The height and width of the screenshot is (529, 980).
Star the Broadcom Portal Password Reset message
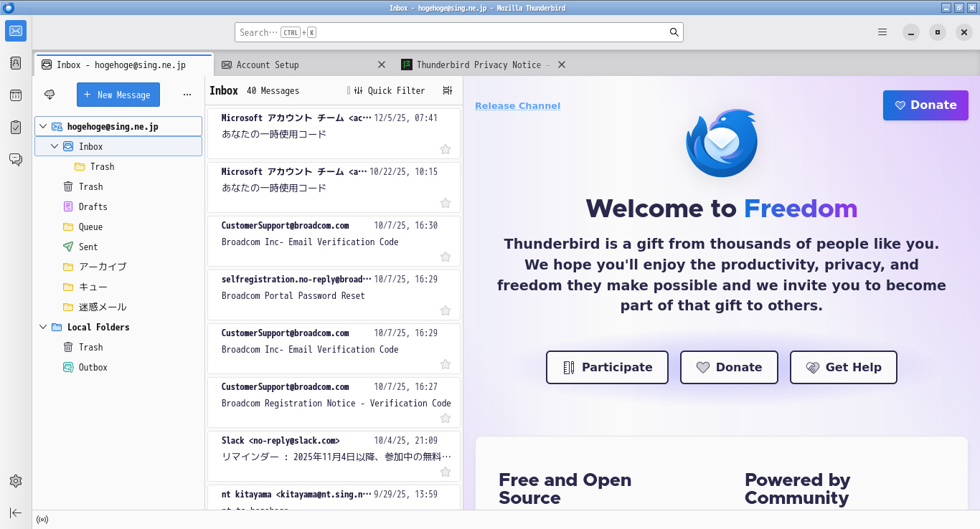pos(446,310)
